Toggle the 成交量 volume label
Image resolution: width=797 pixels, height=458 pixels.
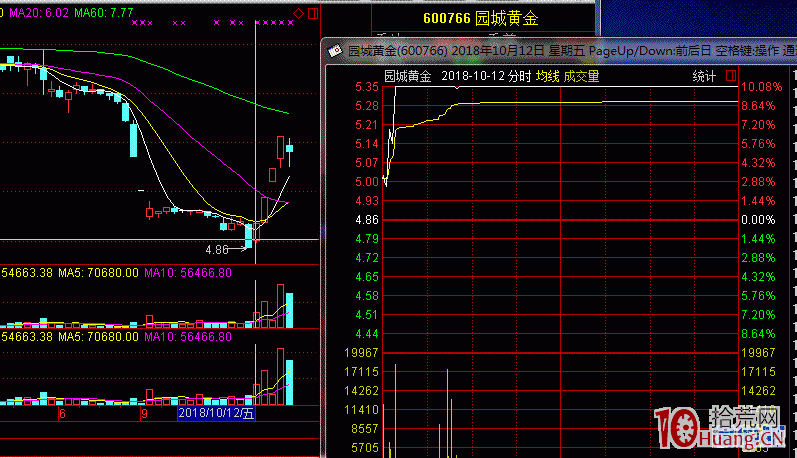point(581,76)
